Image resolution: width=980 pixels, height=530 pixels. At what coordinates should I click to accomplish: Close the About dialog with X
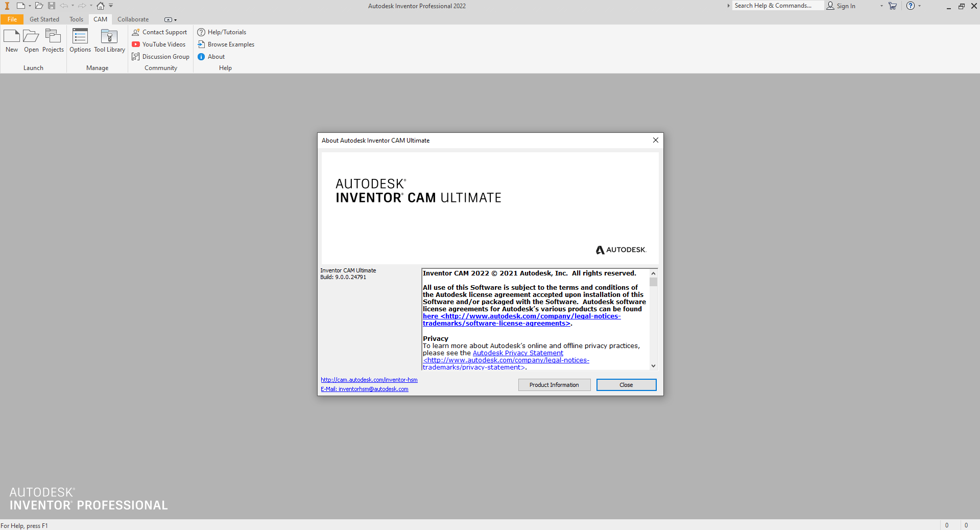tap(655, 140)
